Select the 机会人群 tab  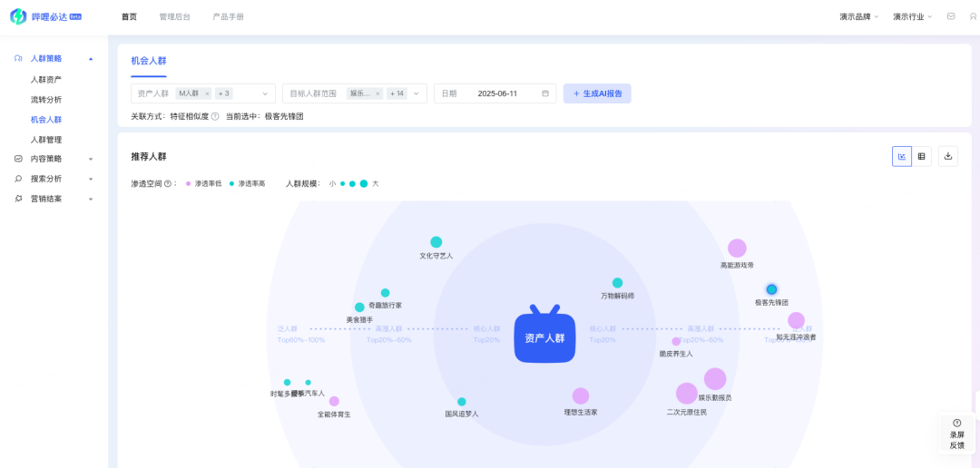[x=149, y=61]
